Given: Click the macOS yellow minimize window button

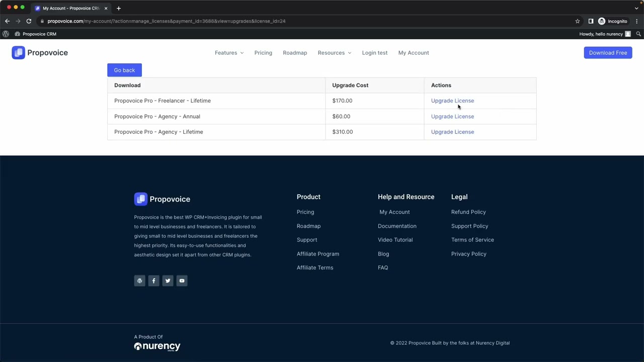Looking at the screenshot, I should (16, 7).
